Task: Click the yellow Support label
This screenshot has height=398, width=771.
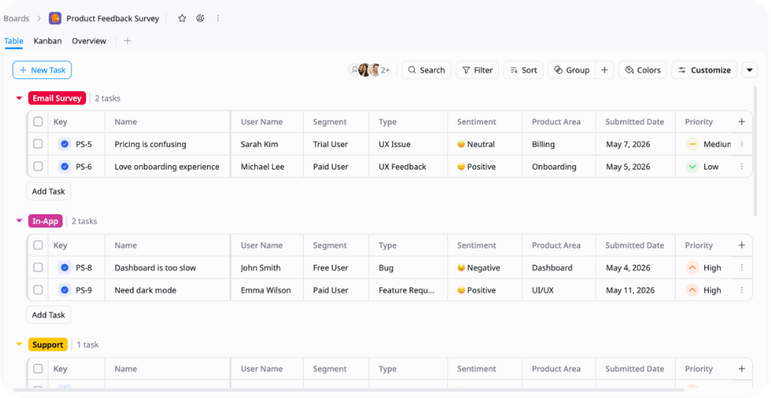Action: pyautogui.click(x=48, y=344)
